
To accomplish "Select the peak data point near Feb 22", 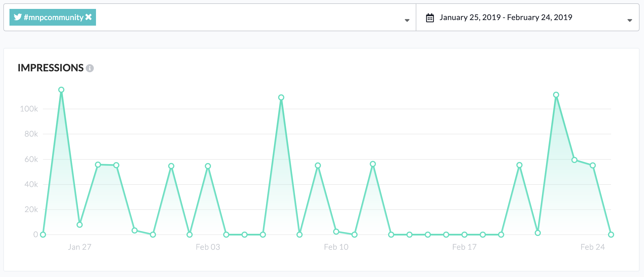I will click(556, 95).
